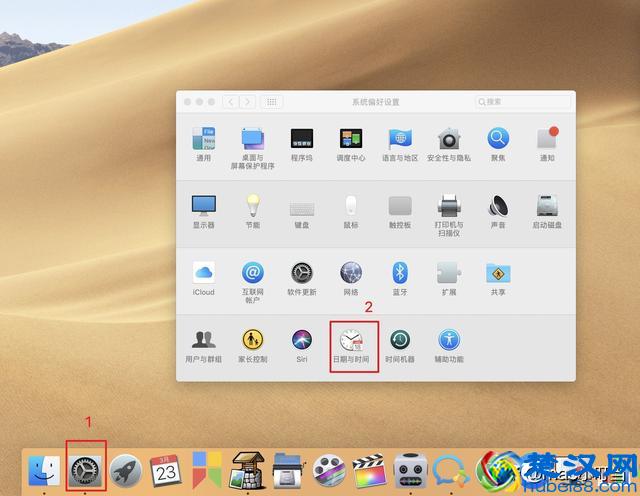Open Notifications (通知) preferences
The image size is (640, 496).
tap(547, 144)
